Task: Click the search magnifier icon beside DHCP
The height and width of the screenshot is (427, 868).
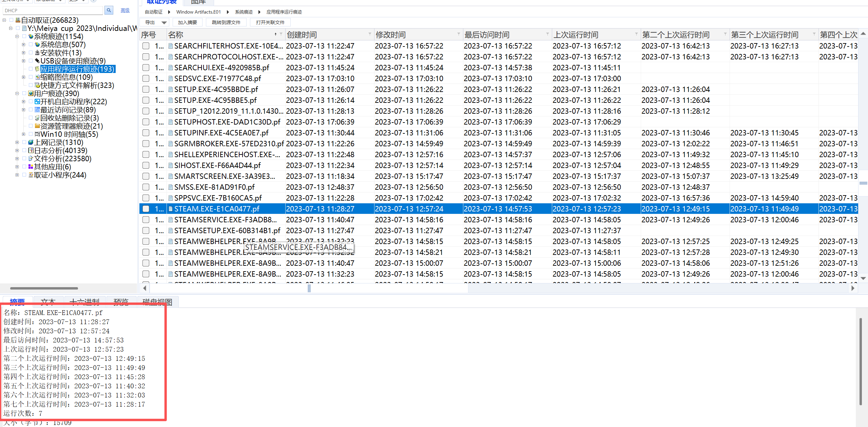Action: click(109, 10)
